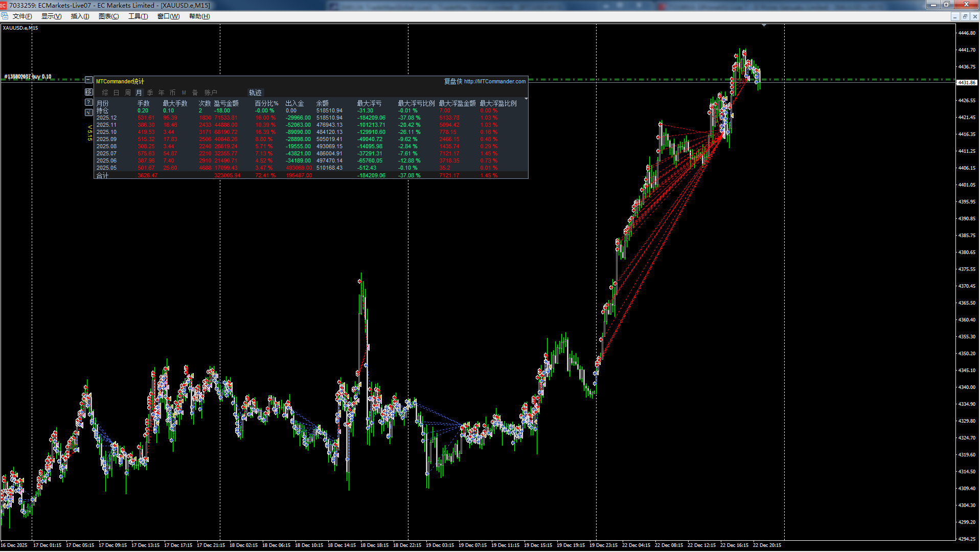Expand the statistics table dropdown arrow at top right
Screen dimensions: 980x552
coord(526,98)
